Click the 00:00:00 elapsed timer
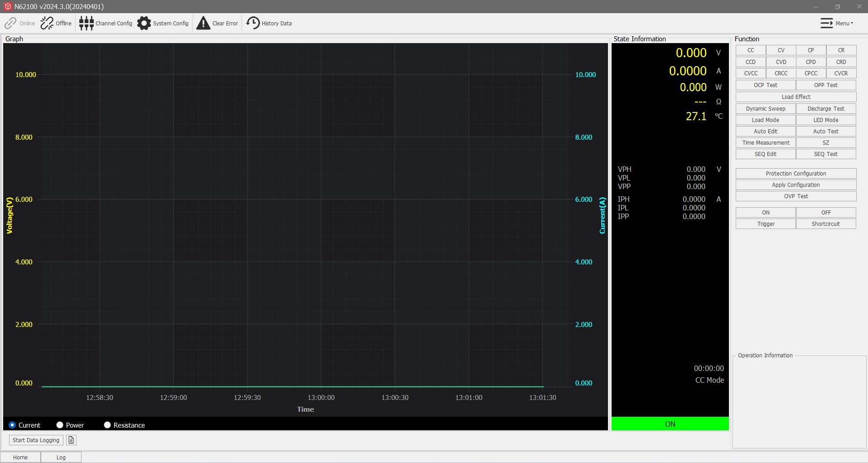Viewport: 868px width, 463px height. point(709,368)
